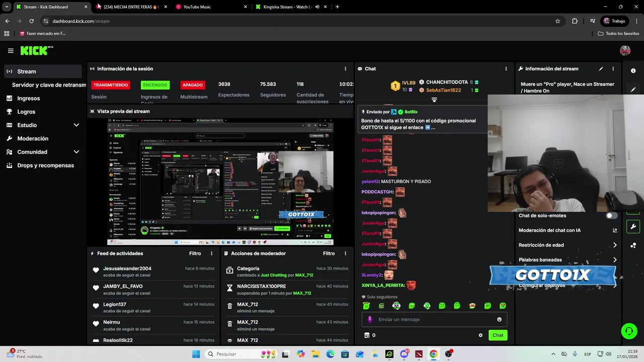Edit stream info with the pencil icon
The image size is (644, 362).
pos(601,69)
